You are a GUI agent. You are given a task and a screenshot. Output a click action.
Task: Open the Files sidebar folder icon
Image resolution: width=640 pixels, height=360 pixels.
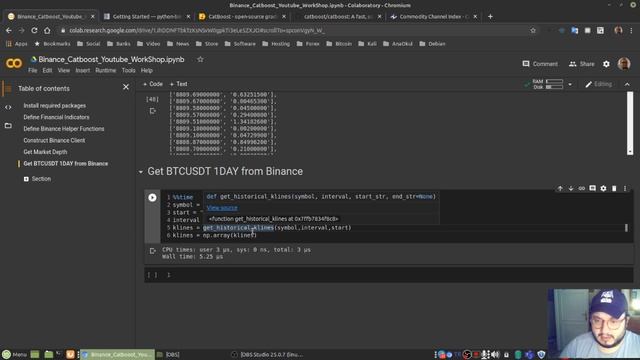point(8,125)
